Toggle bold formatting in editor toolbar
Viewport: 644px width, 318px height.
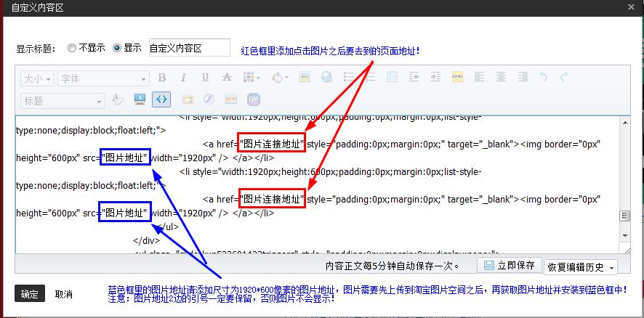tap(162, 78)
